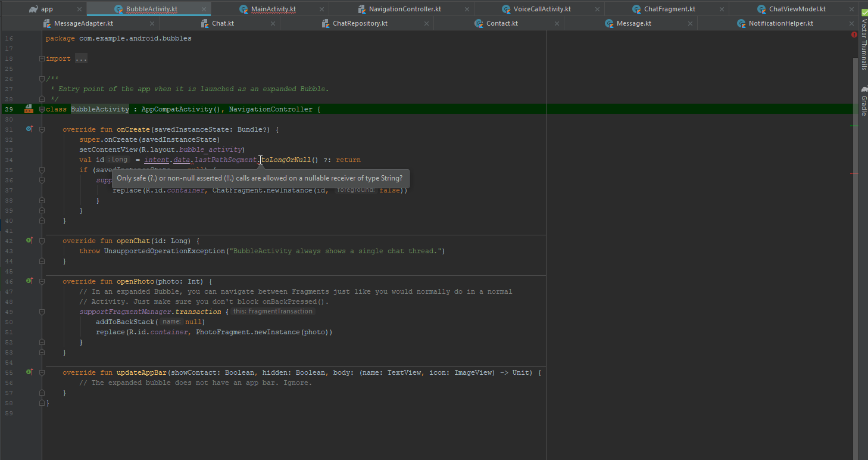This screenshot has width=868, height=460.
Task: Close the NotificationHelper.kt tab
Action: [x=852, y=23]
